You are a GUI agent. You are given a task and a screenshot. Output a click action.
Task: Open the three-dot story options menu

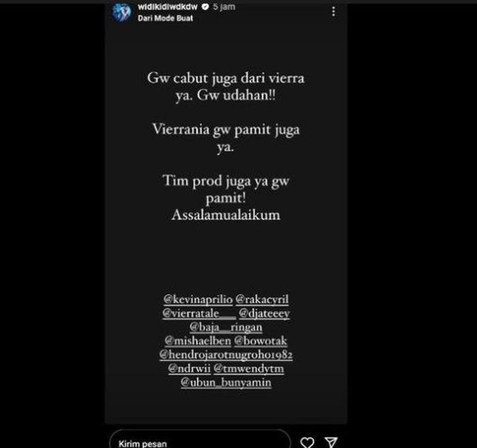333,12
